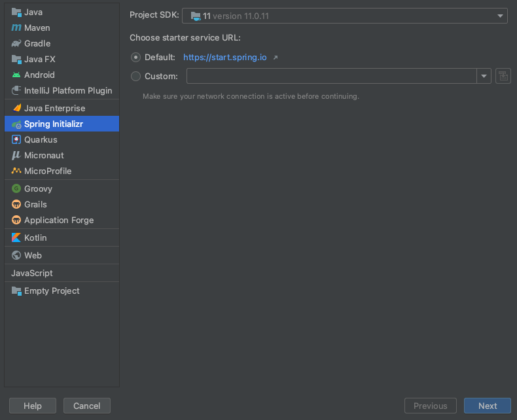Click the Android robot icon
This screenshot has height=420, width=517.
tap(16, 75)
